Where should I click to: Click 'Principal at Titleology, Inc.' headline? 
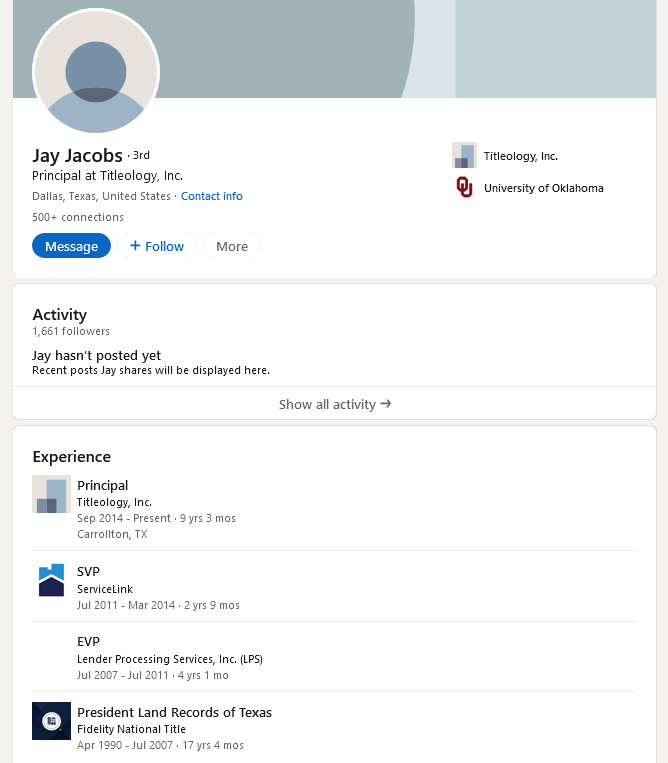108,176
